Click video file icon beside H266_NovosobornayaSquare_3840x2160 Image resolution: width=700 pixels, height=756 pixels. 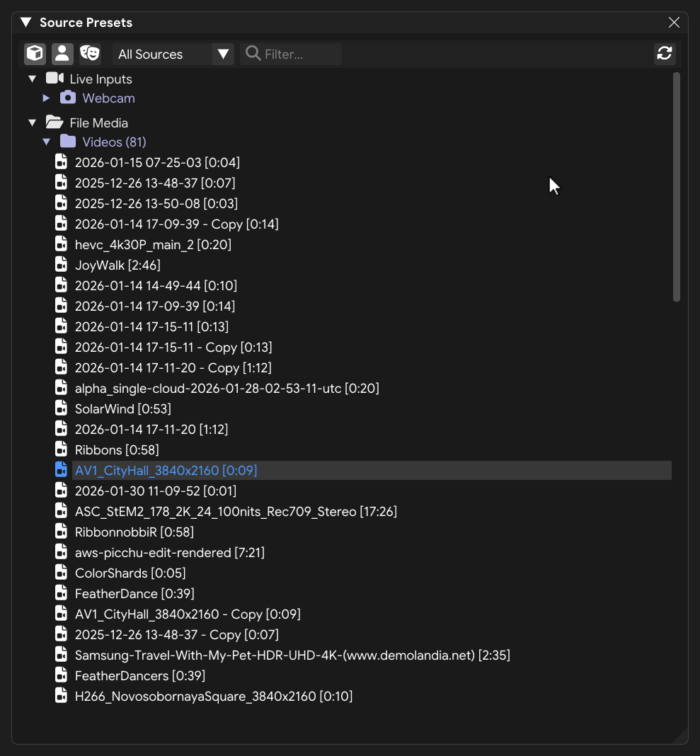tap(62, 695)
